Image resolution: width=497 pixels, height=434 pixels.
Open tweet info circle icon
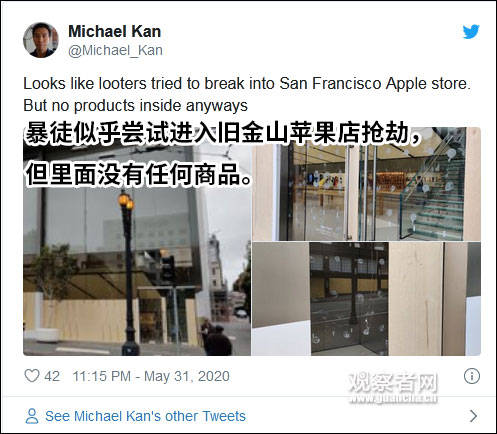click(472, 376)
